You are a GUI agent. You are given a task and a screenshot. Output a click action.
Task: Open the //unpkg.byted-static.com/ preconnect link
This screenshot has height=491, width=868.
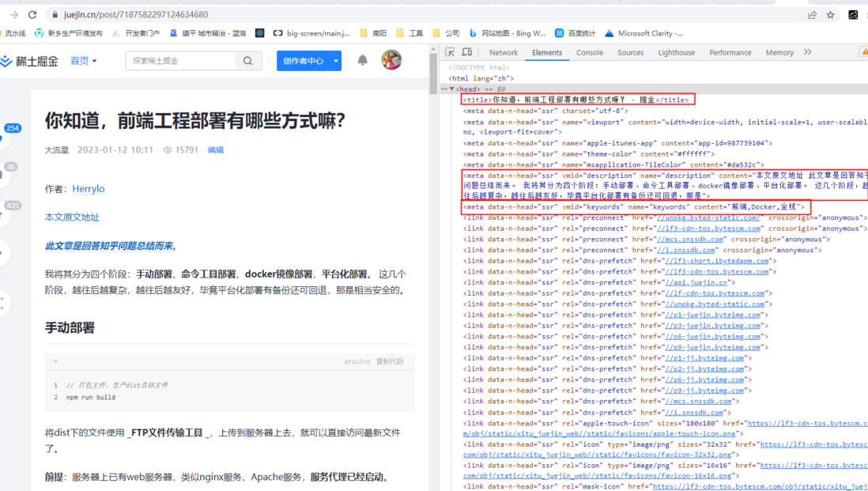coord(708,218)
